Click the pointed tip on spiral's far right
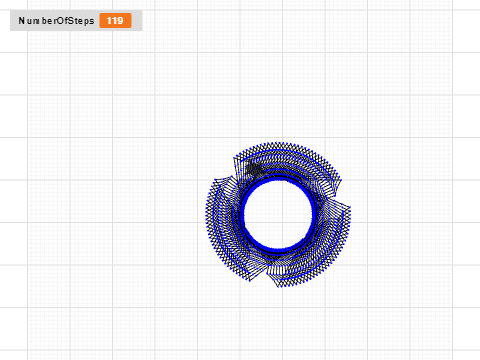The image size is (480, 360). point(349,207)
